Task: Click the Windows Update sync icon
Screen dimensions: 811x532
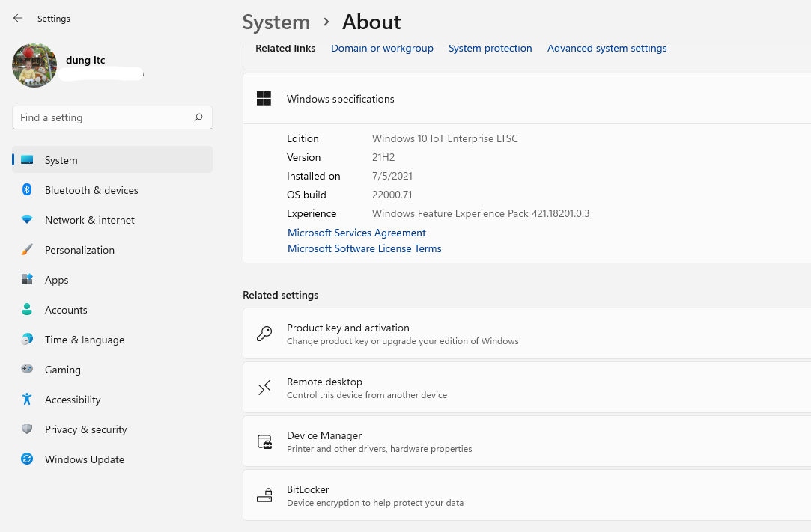Action: pos(27,459)
